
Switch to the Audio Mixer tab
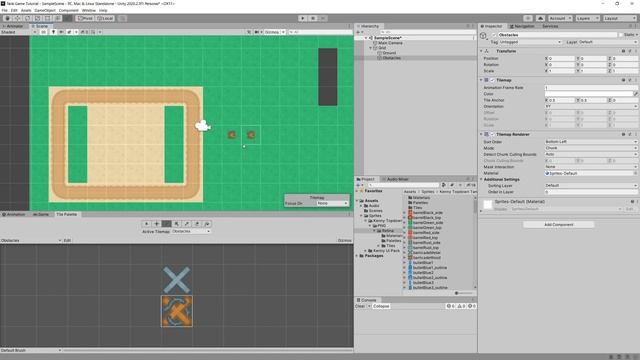tap(396, 179)
